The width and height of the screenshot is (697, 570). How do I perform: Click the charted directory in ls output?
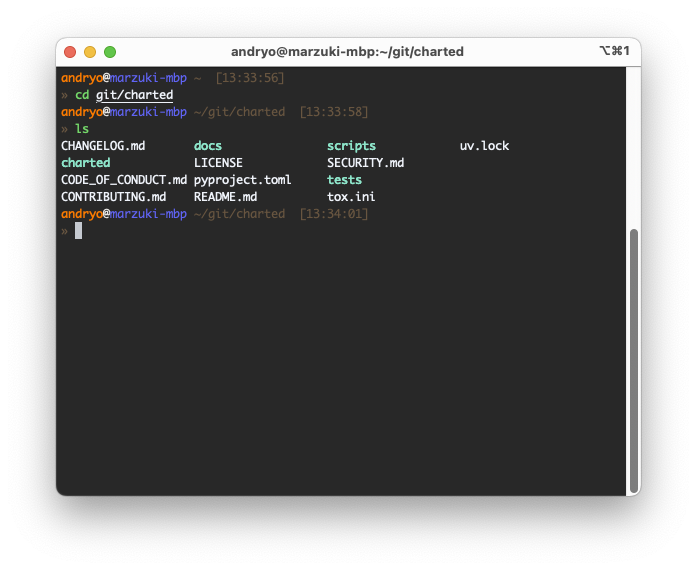pyautogui.click(x=86, y=163)
